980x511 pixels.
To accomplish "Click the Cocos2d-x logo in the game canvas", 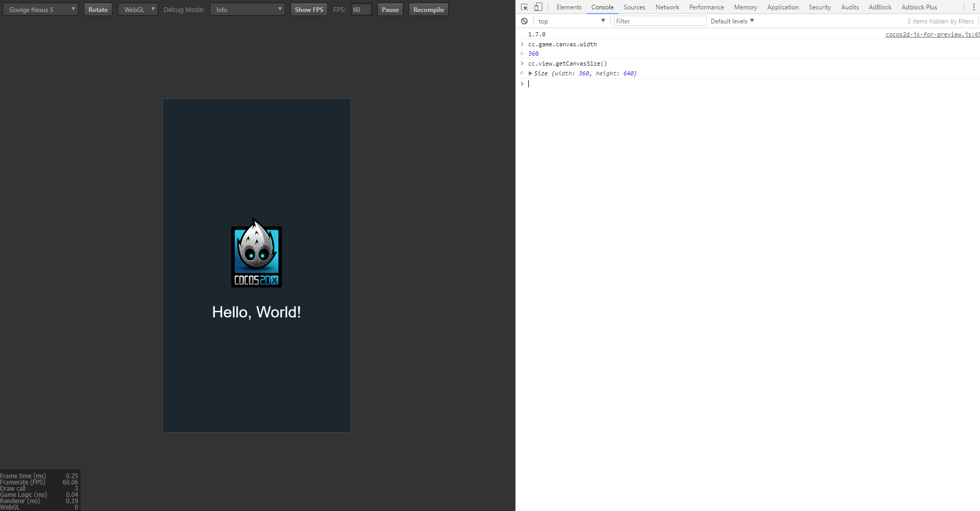I will tap(257, 252).
